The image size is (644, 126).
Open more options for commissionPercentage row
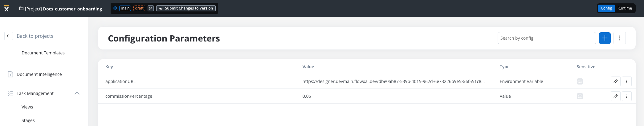626,96
